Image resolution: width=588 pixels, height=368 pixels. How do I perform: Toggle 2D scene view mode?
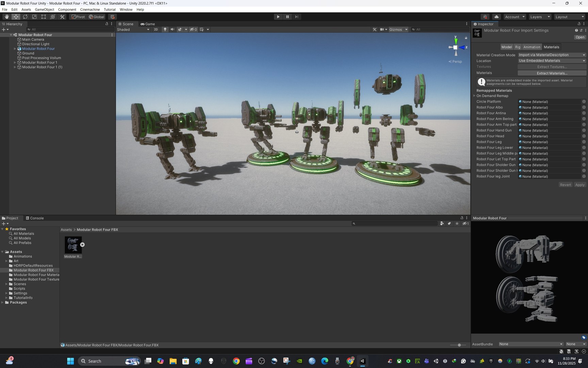[x=156, y=29]
